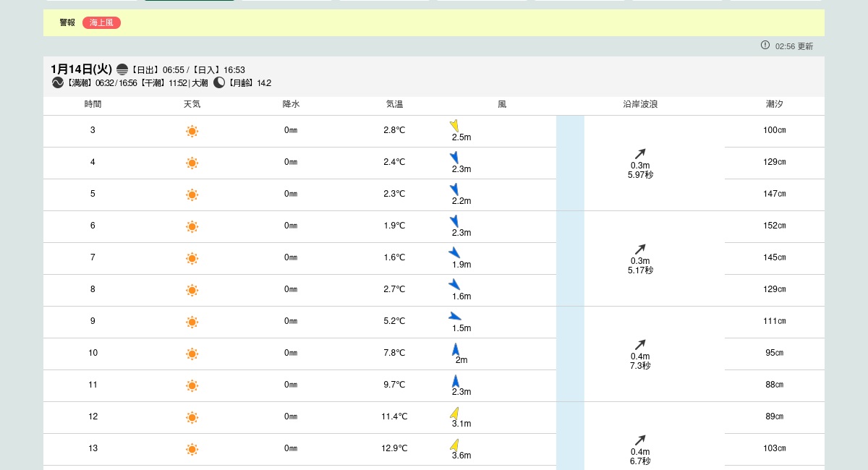The height and width of the screenshot is (470, 868).
Task: Click the yellow wind arrow at 13時
Action: (454, 445)
